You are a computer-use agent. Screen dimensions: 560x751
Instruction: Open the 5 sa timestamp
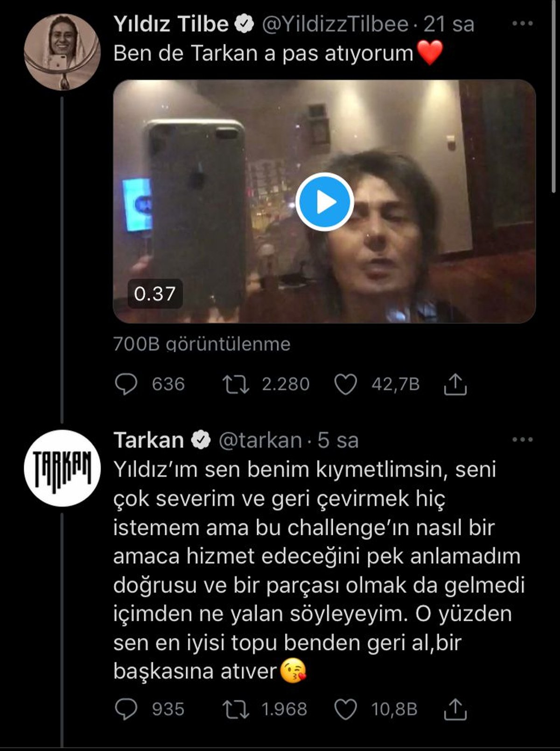338,440
